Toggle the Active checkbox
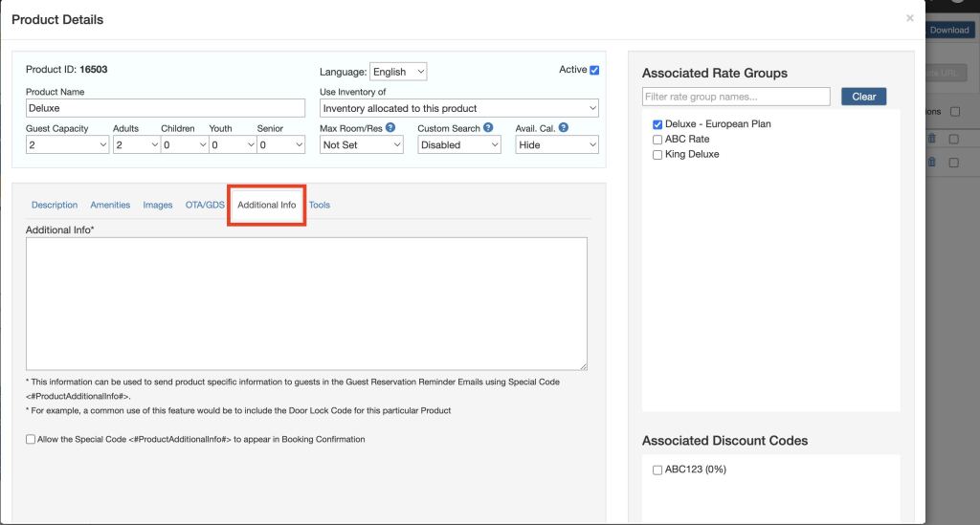This screenshot has height=525, width=980. [x=594, y=70]
